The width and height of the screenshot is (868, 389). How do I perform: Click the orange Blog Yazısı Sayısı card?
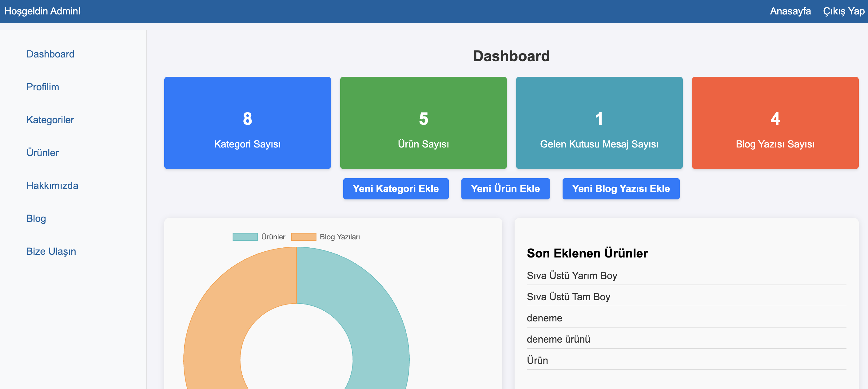(775, 123)
